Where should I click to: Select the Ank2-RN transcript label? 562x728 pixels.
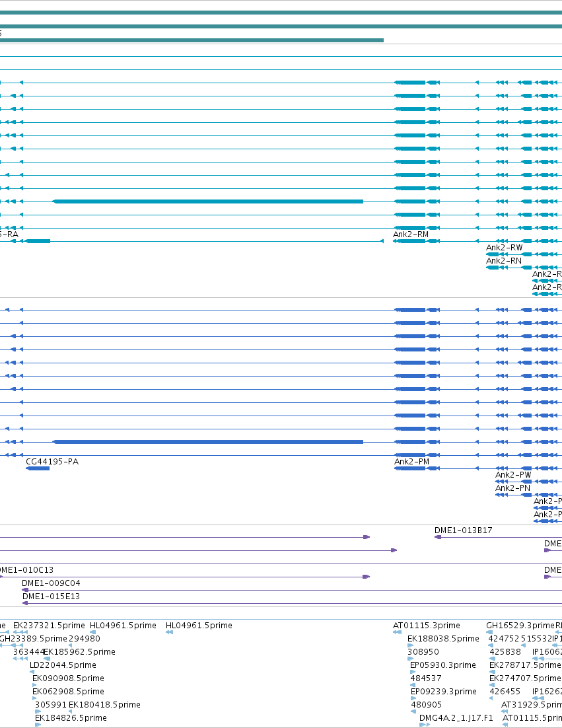point(503,261)
